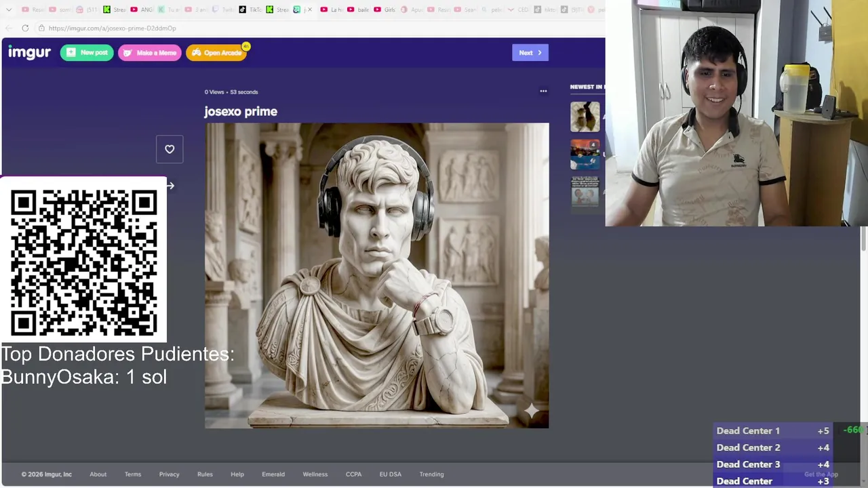Click the sparkle icon on the statue image
This screenshot has width=868, height=488.
[x=531, y=411]
